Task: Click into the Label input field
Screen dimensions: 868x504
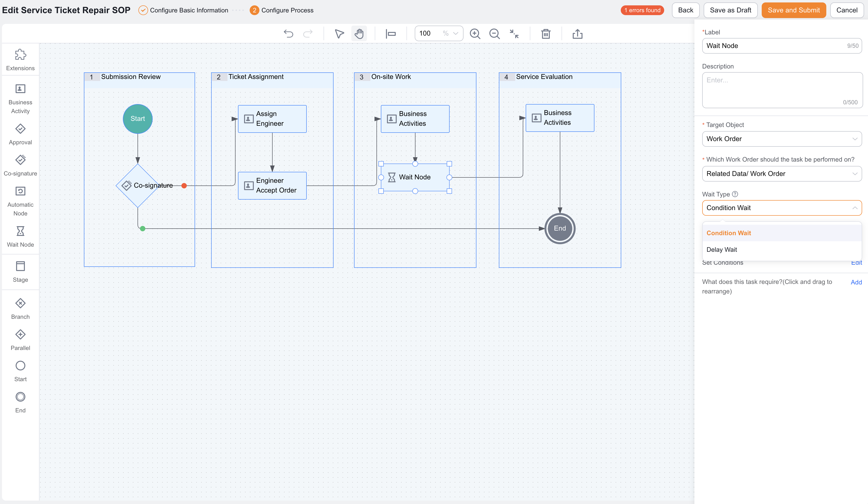Action: click(x=781, y=46)
